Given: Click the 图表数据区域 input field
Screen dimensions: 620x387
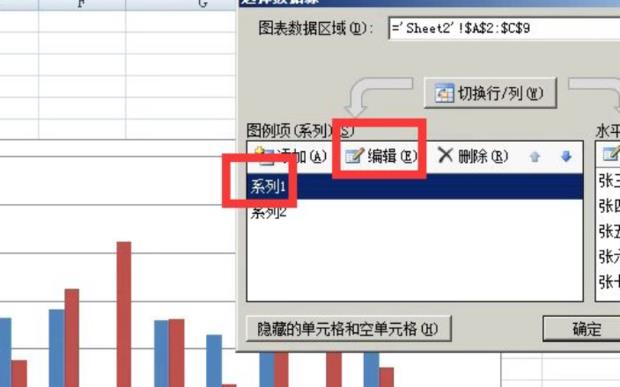Looking at the screenshot, I should (x=504, y=28).
